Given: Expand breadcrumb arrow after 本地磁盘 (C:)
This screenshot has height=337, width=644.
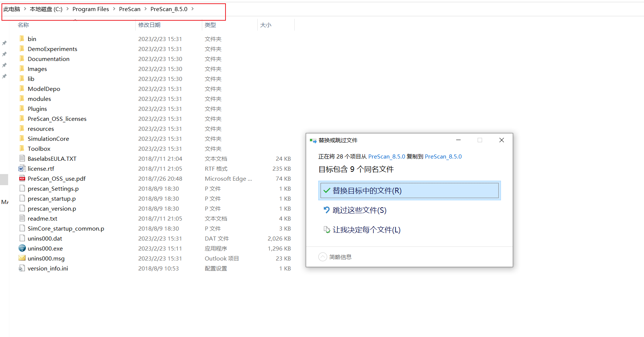Looking at the screenshot, I should point(67,9).
